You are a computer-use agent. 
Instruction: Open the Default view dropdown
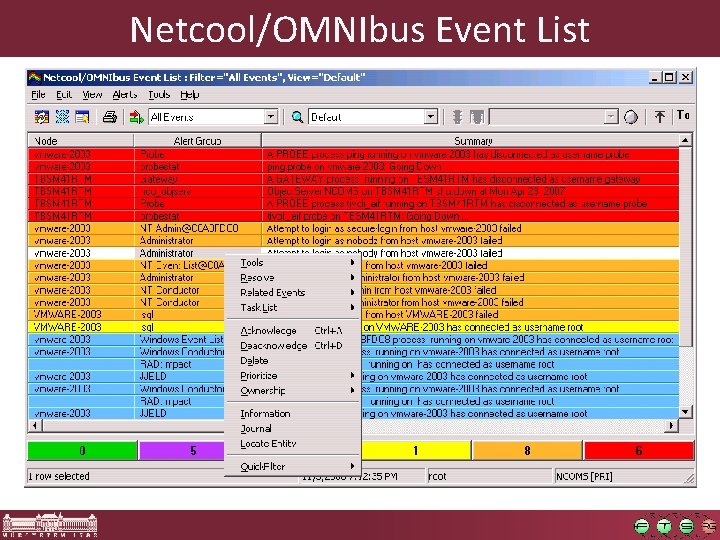430,117
